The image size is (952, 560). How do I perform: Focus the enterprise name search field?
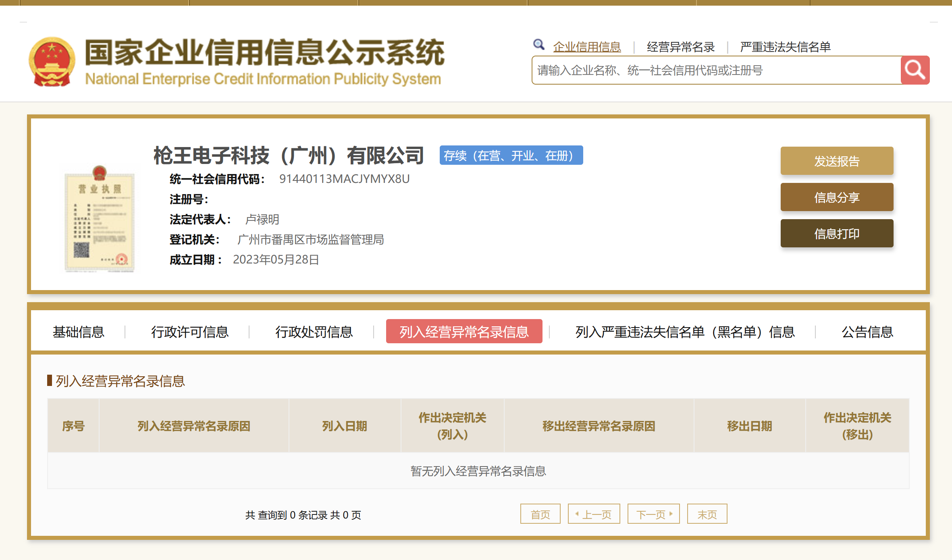tap(716, 71)
